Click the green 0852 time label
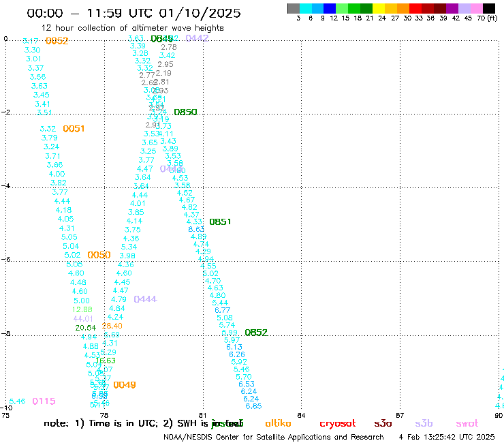Viewport: 504px width, 443px height. [x=256, y=333]
